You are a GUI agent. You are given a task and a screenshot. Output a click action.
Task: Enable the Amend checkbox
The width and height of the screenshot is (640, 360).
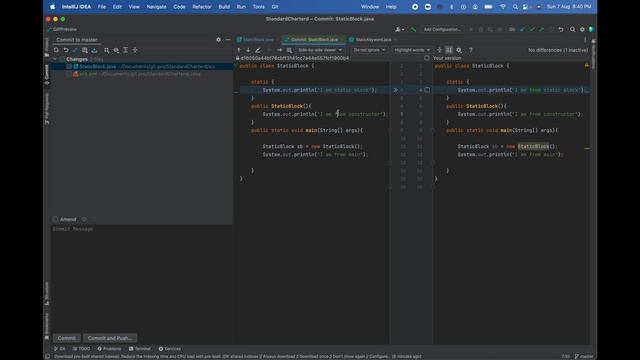pyautogui.click(x=55, y=219)
